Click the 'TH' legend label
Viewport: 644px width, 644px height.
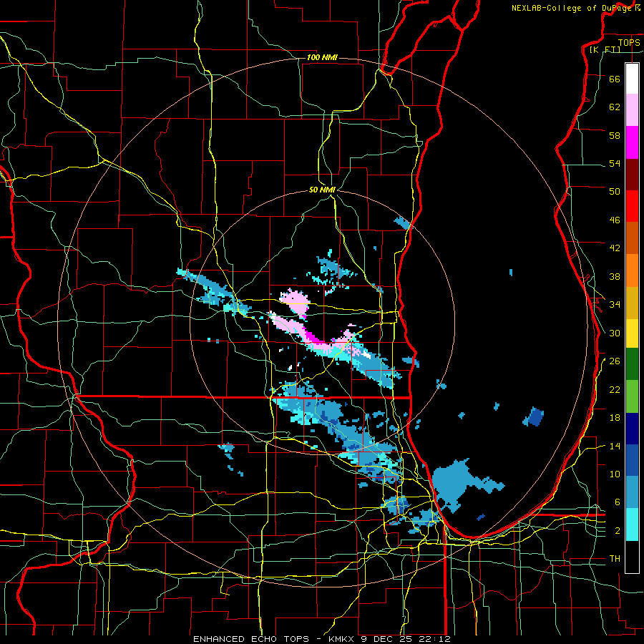tap(615, 559)
